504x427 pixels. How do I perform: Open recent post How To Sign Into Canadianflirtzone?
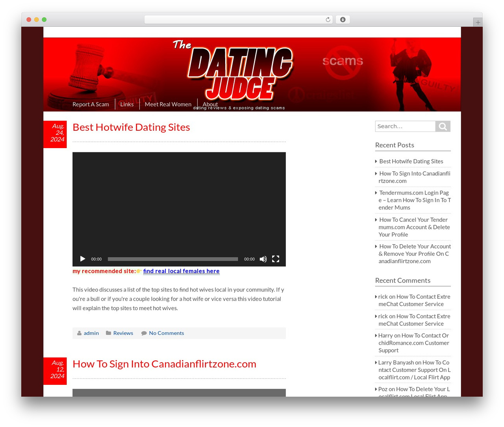coord(414,177)
